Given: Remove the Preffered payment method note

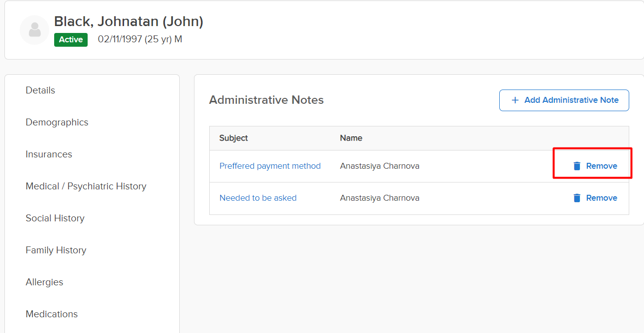Looking at the screenshot, I should click(595, 166).
